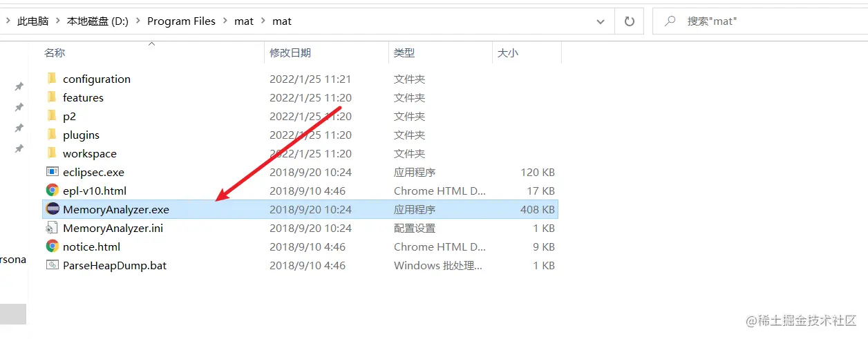Image resolution: width=868 pixels, height=339 pixels.
Task: Select the workspace folder name
Action: point(90,153)
